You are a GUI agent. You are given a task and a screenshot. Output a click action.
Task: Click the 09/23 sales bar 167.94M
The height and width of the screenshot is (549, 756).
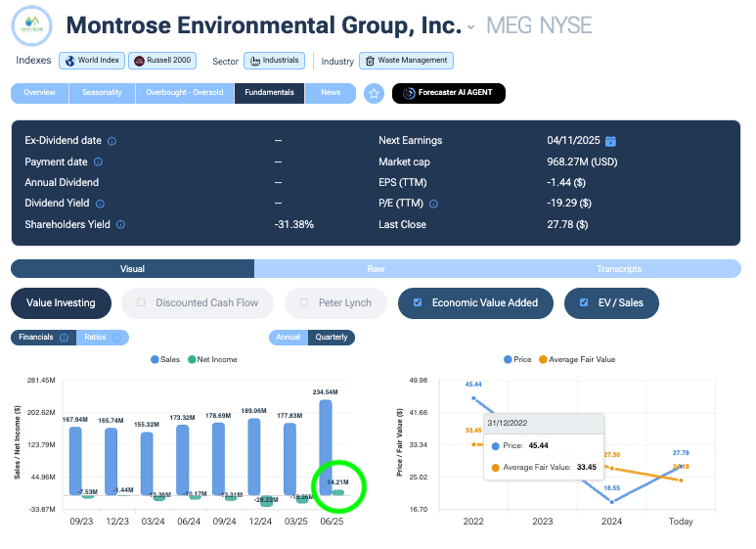(75, 461)
